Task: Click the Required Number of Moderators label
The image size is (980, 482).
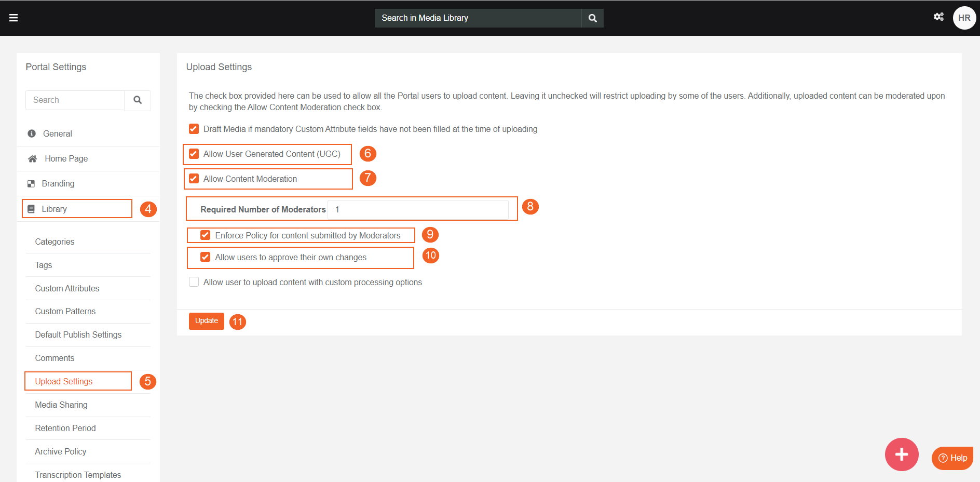Action: point(263,210)
